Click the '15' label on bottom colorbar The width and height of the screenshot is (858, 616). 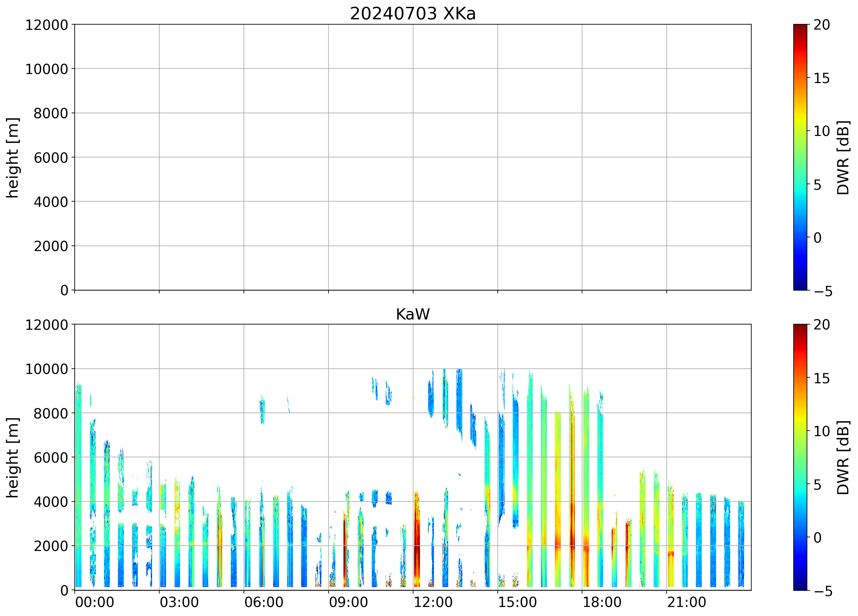pos(821,378)
